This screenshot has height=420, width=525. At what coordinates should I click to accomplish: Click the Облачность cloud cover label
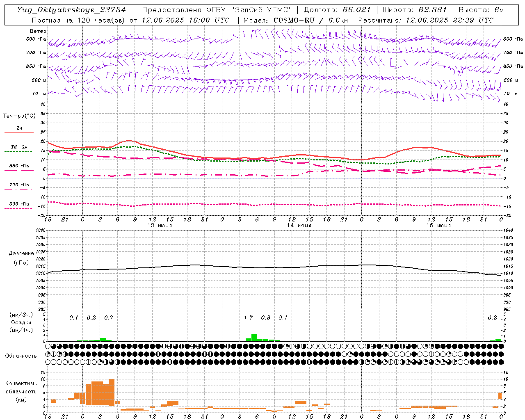click(x=21, y=356)
